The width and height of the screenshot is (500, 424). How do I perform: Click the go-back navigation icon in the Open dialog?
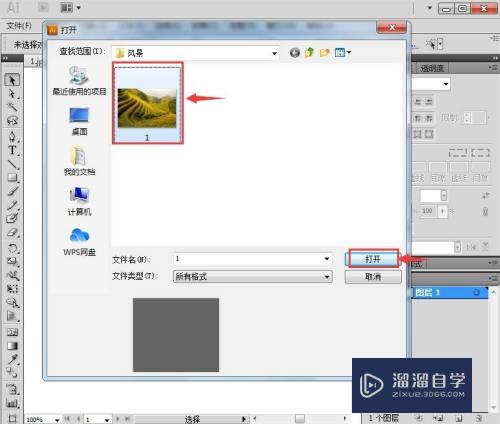click(x=295, y=53)
